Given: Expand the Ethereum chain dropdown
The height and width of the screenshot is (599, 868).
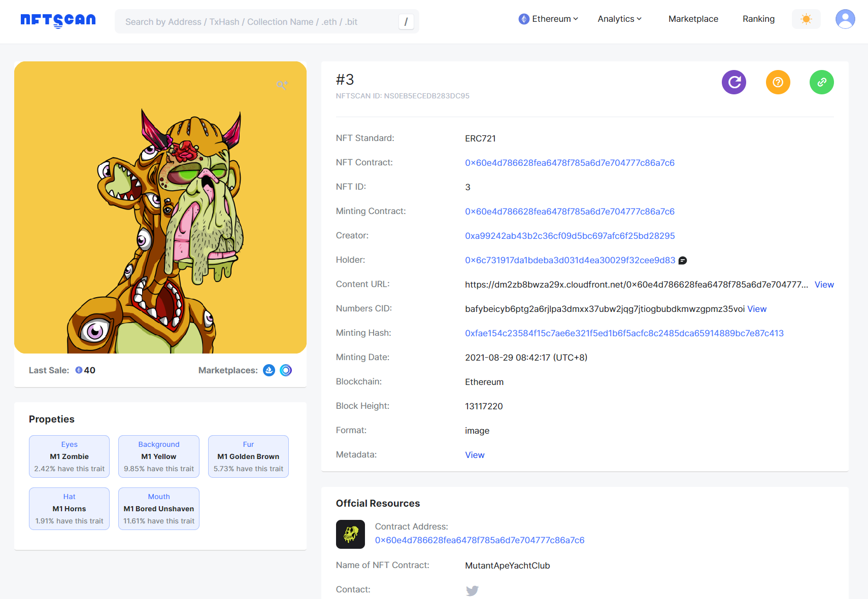Looking at the screenshot, I should pyautogui.click(x=548, y=19).
